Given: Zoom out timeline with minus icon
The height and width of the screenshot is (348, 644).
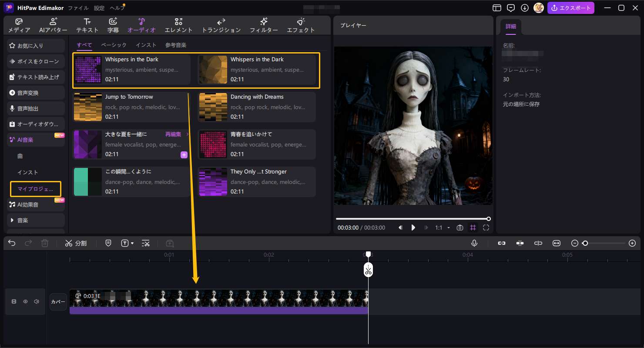Looking at the screenshot, I should coord(575,243).
